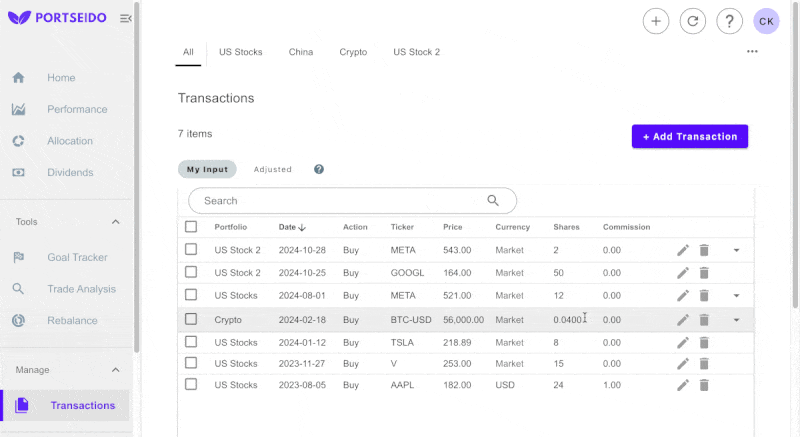Switch to the Adjusted view
Viewport: 800px width, 437px height.
(x=272, y=170)
